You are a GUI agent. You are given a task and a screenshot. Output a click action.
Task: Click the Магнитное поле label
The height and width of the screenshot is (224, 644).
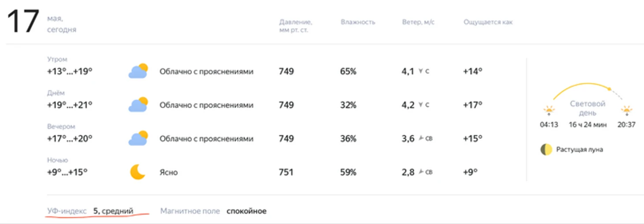pyautogui.click(x=190, y=211)
